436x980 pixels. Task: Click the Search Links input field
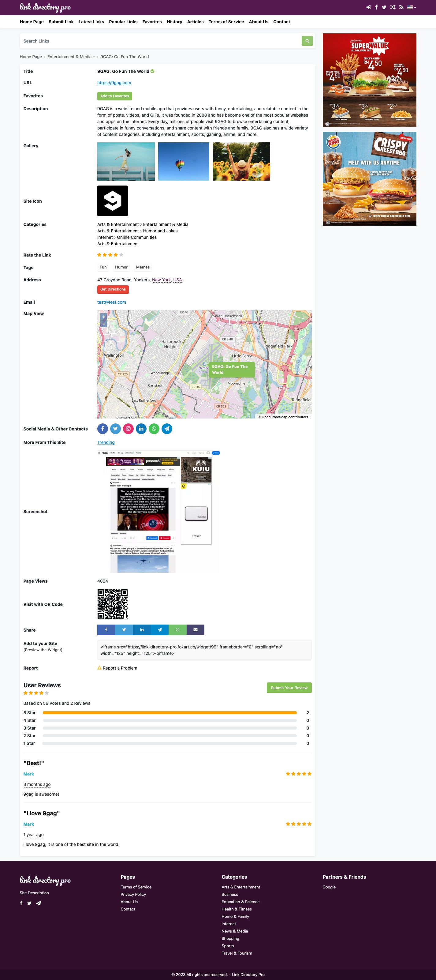pyautogui.click(x=161, y=41)
